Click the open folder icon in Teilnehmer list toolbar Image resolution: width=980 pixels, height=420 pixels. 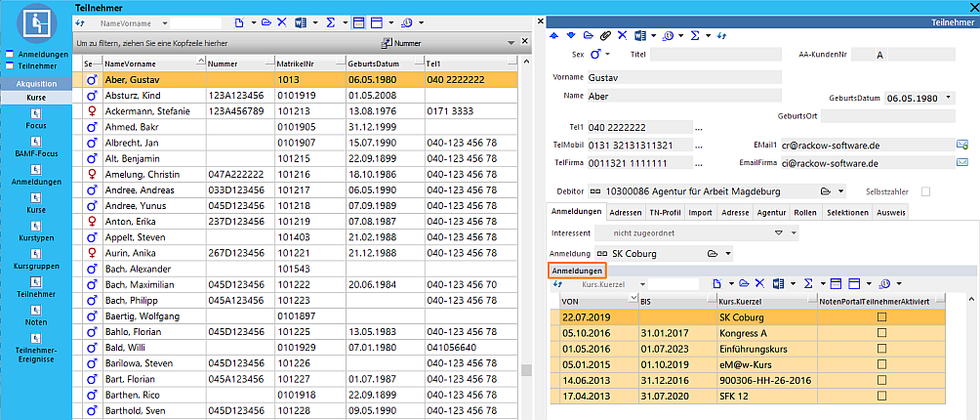coord(266,22)
